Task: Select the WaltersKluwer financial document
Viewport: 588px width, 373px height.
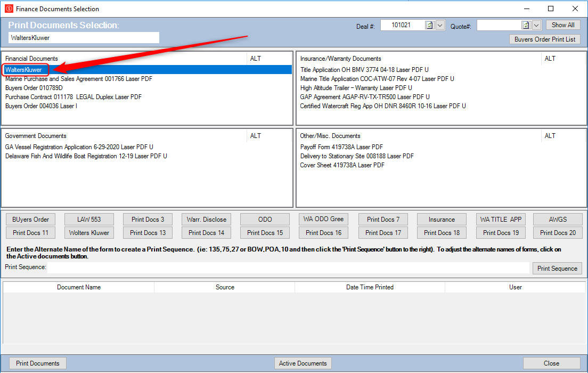Action: (148, 69)
